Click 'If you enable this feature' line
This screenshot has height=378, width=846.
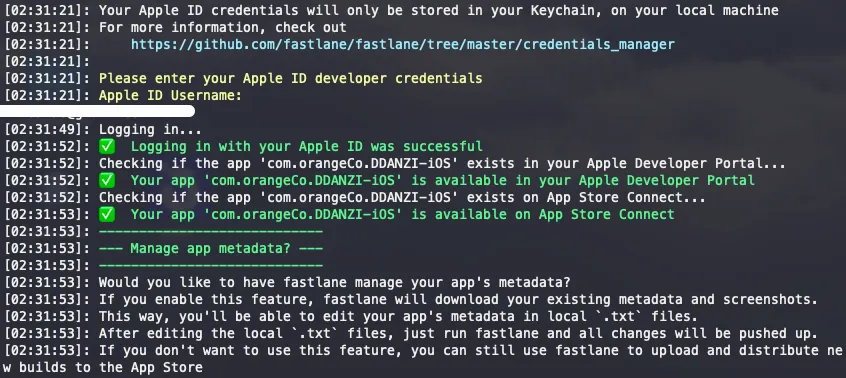pos(458,299)
